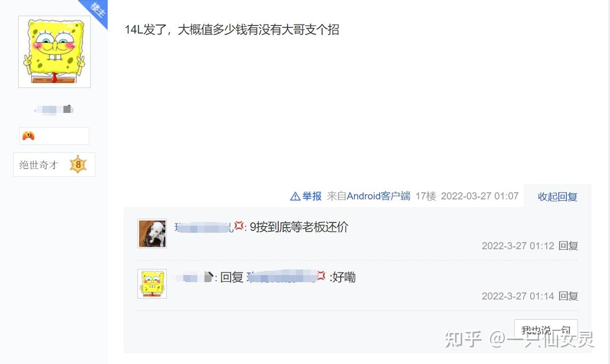This screenshot has height=364, width=610.
Task: Click the warning triangle report icon
Action: pyautogui.click(x=295, y=196)
